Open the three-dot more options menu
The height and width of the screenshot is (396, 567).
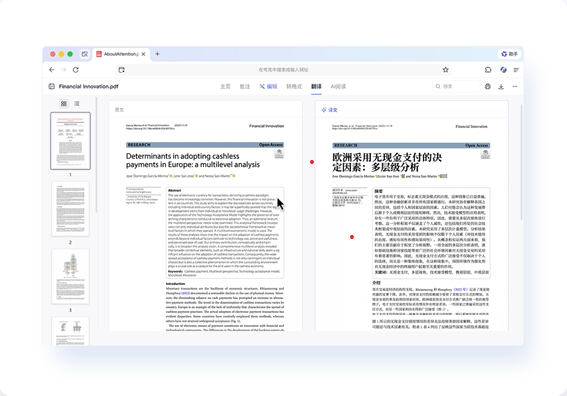[x=515, y=86]
